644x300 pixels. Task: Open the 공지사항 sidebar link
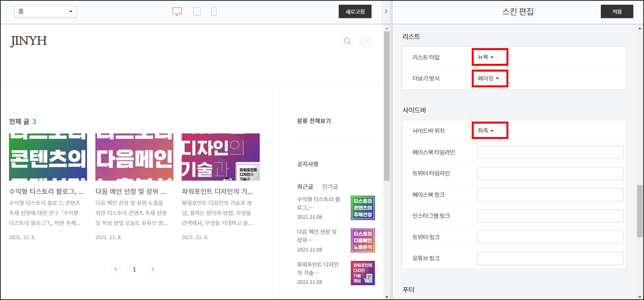[308, 164]
